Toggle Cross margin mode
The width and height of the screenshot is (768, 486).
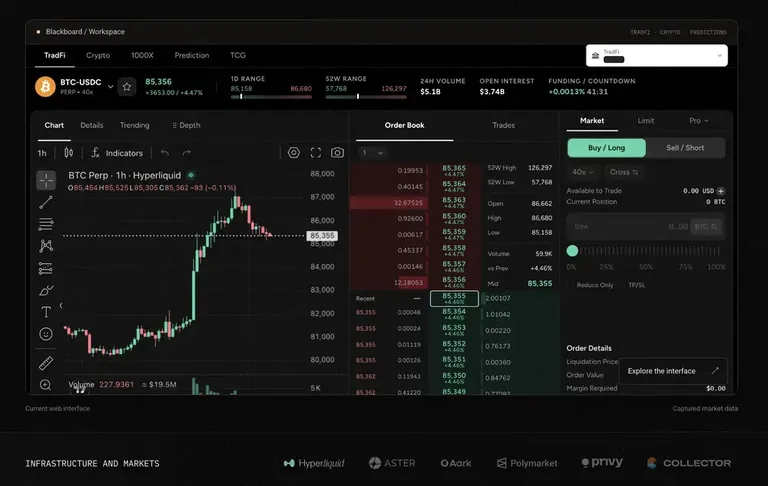pos(624,172)
